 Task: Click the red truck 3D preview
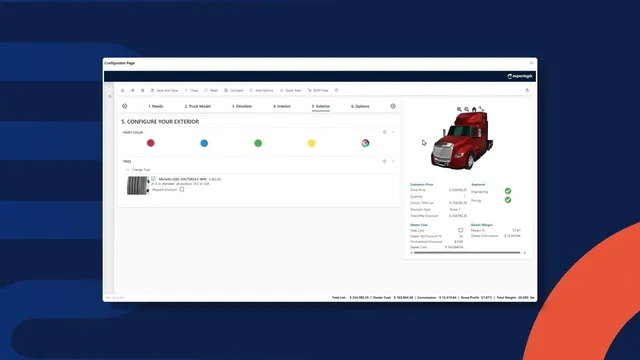pyautogui.click(x=462, y=141)
